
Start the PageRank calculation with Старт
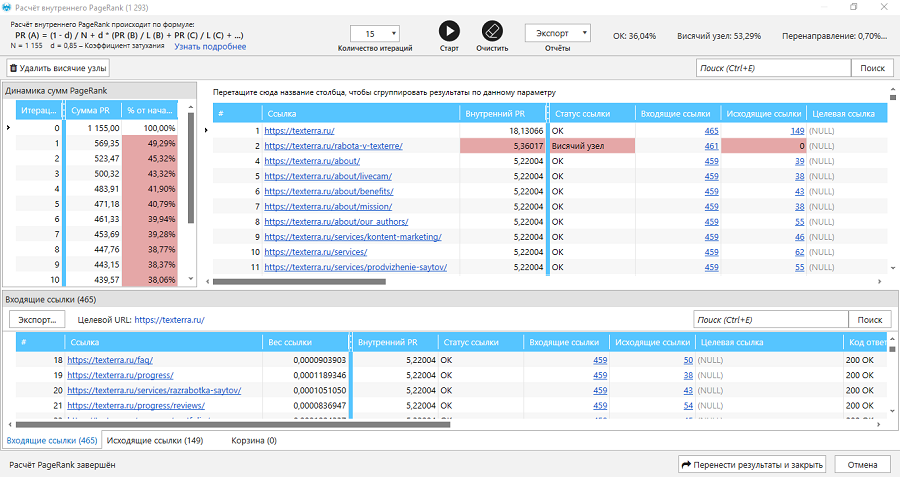coord(449,30)
